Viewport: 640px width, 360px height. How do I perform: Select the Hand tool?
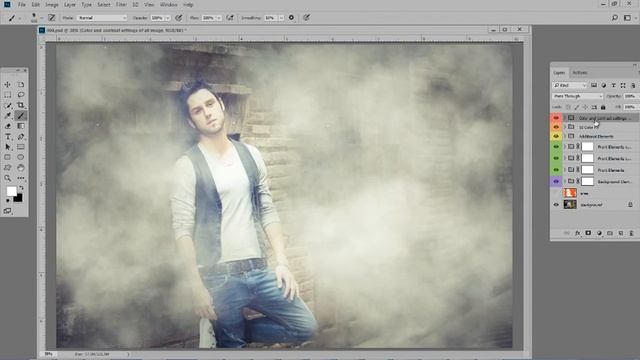click(21, 168)
